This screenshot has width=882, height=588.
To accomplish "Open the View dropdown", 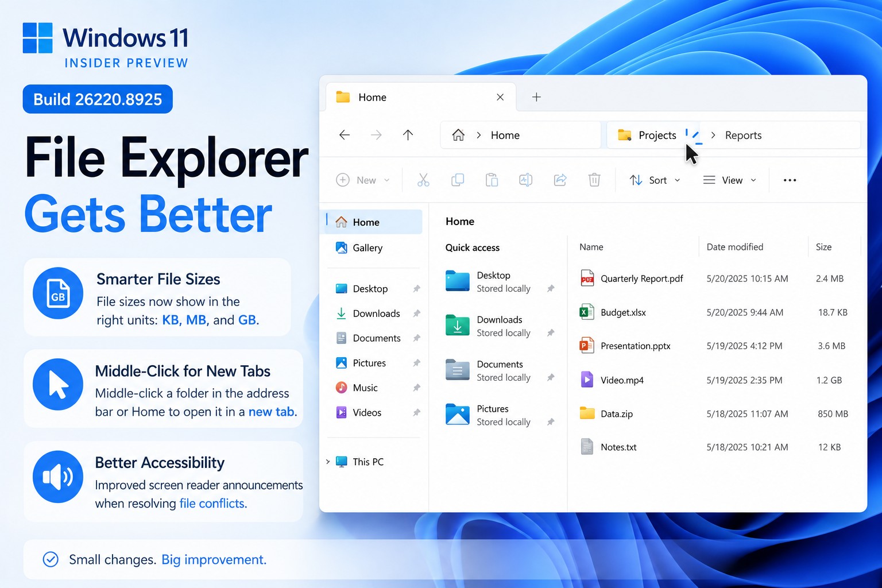I will click(730, 180).
